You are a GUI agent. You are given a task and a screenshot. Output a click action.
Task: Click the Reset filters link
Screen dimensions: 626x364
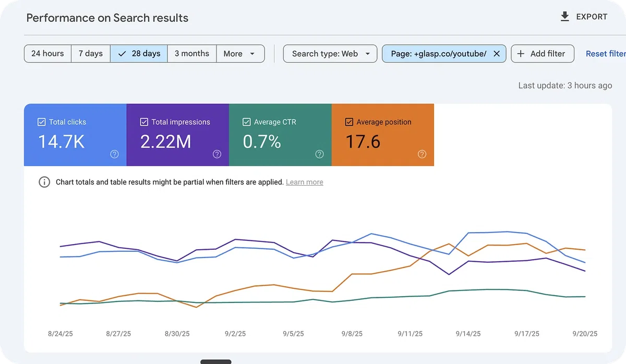click(606, 54)
